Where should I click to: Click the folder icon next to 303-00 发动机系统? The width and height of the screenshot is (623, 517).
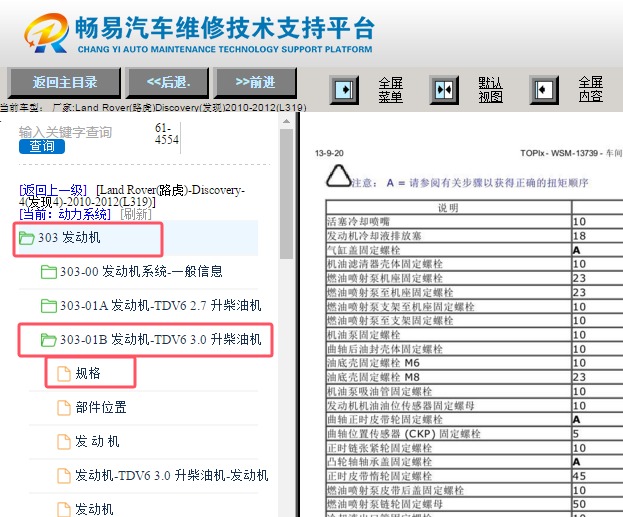point(49,272)
